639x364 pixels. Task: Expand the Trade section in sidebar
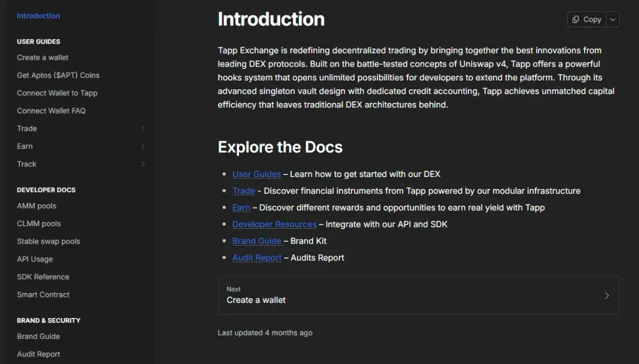(143, 128)
